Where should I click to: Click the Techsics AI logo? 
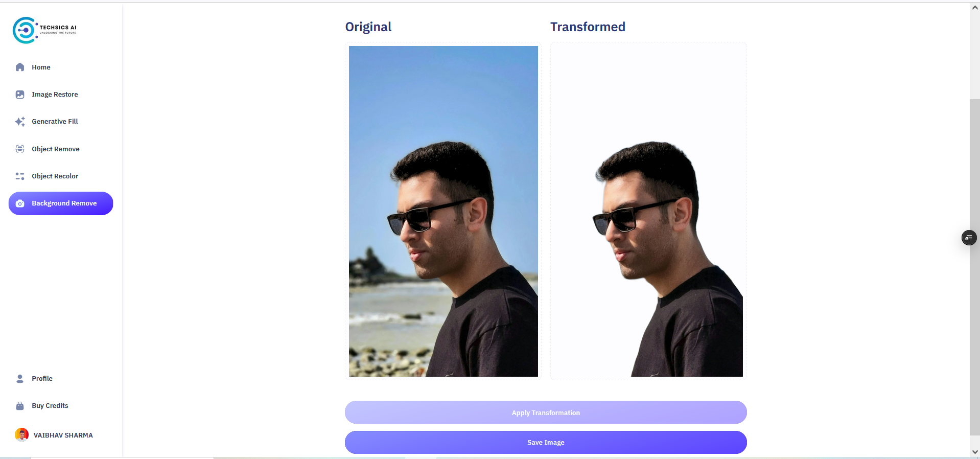[45, 30]
